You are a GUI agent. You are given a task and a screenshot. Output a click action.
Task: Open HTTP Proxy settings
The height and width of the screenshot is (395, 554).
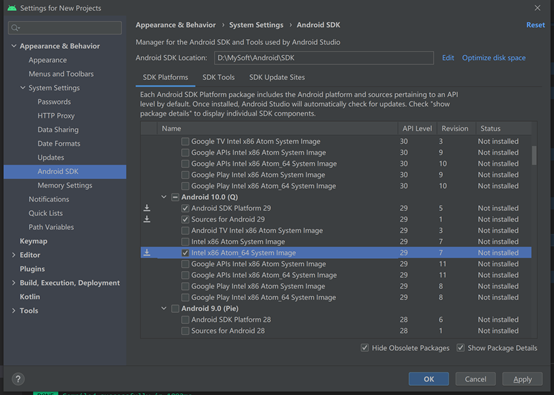pos(56,116)
